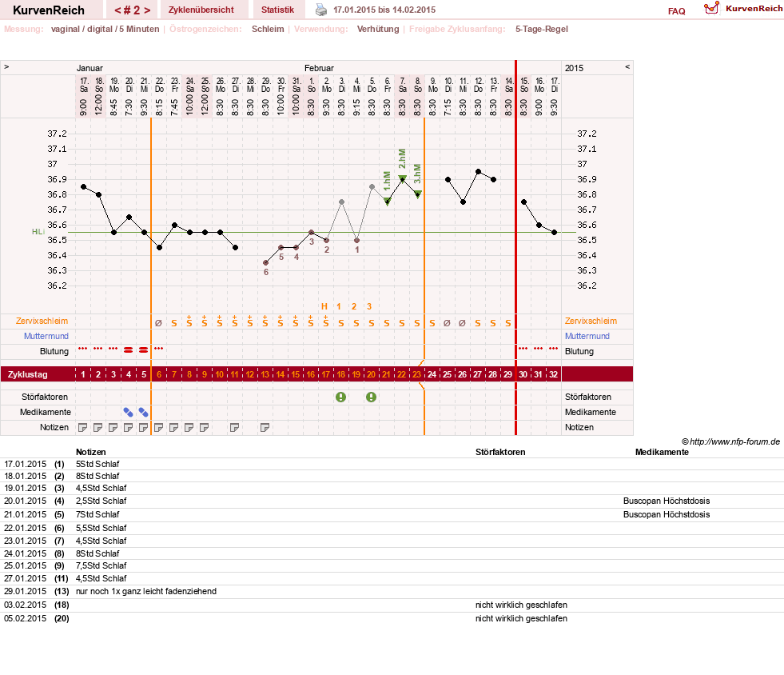Image resolution: width=784 pixels, height=675 pixels.
Task: Open the Zyklenübersicht tab
Action: (x=201, y=10)
